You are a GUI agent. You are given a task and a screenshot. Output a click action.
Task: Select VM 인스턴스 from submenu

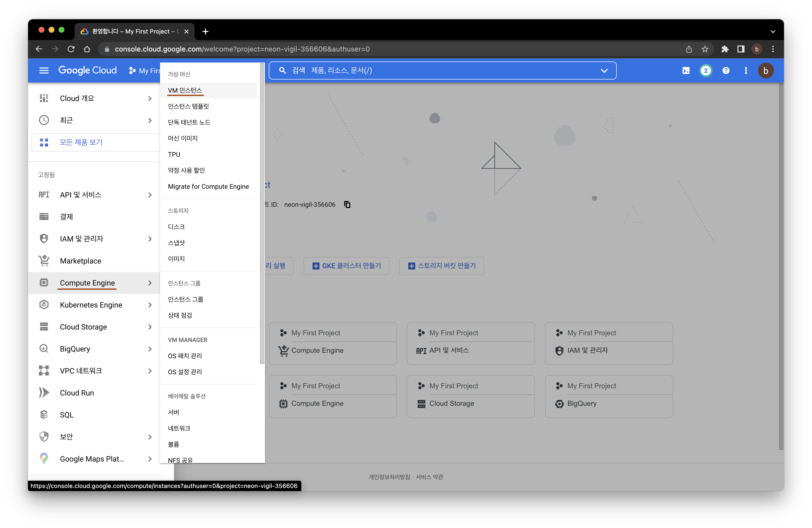pos(208,90)
